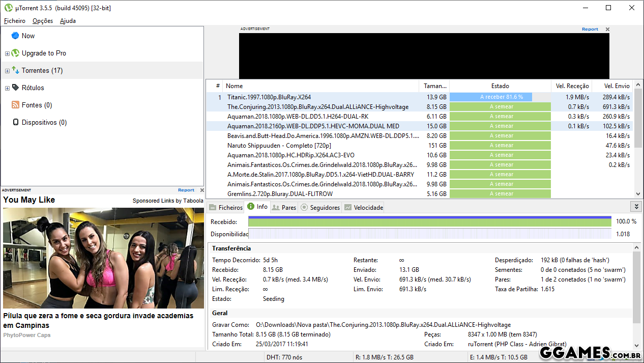Viewport: 644px width, 363px height.
Task: Click the Upgrade to Pro µTorrent icon
Action: coord(15,53)
